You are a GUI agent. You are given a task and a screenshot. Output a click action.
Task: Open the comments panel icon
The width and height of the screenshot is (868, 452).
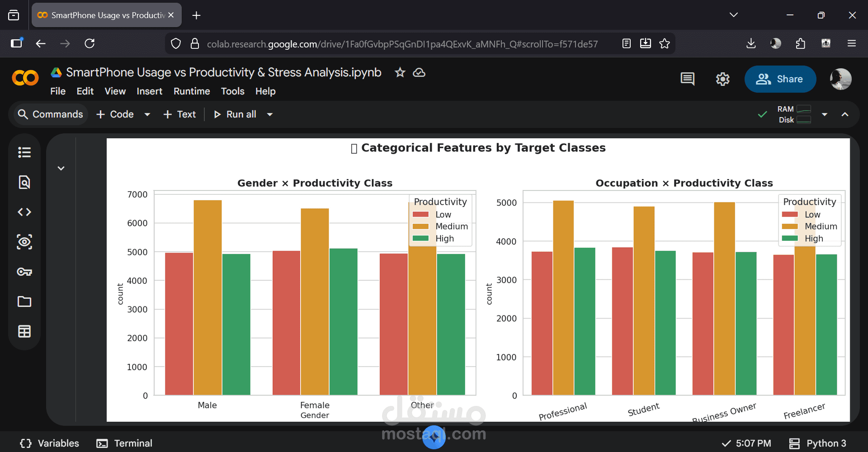[x=687, y=79]
